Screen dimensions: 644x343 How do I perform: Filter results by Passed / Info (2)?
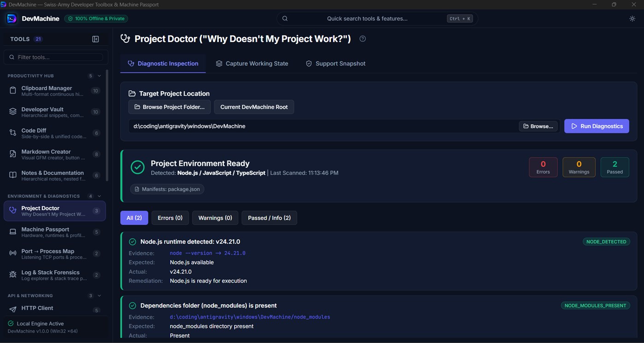[269, 218]
